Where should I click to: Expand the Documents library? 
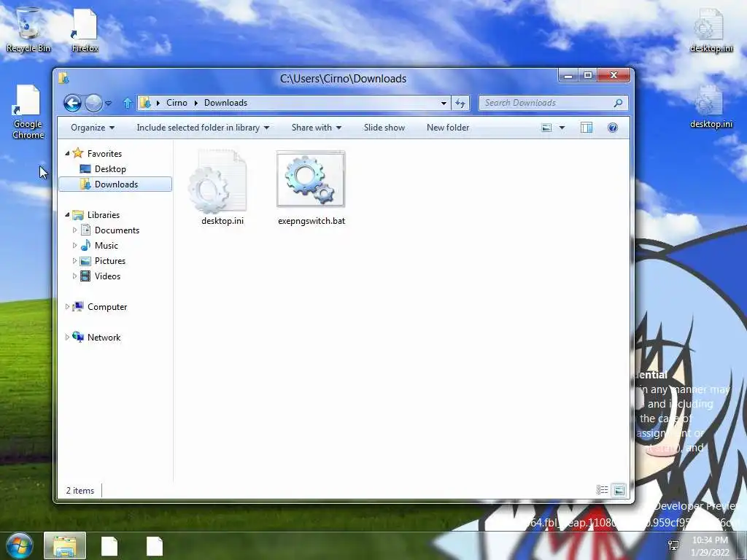(75, 230)
